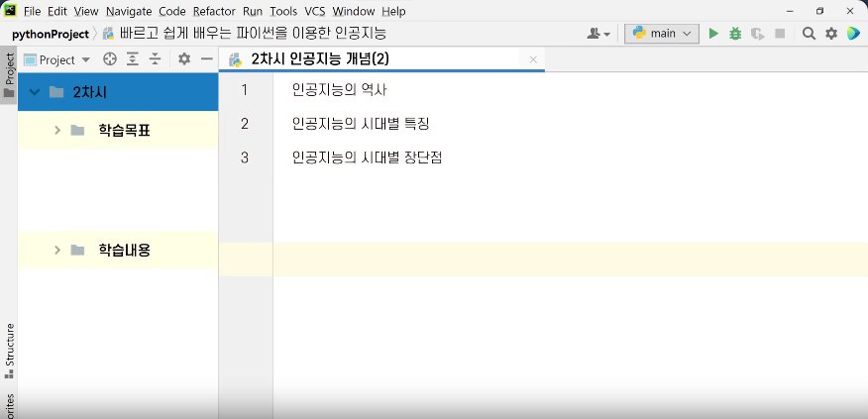The height and width of the screenshot is (419, 868).
Task: Click line number 3 in gutter
Action: click(x=245, y=158)
